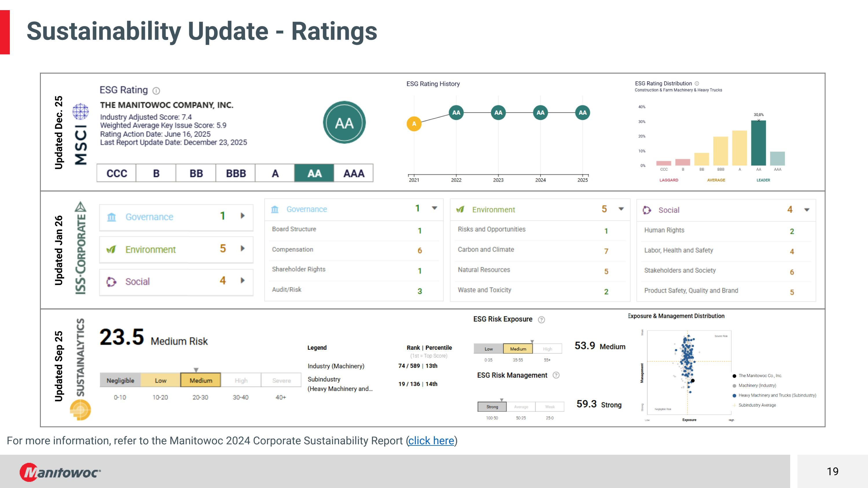Click the dark green AA distribution bar
The height and width of the screenshot is (488, 868).
(758, 143)
